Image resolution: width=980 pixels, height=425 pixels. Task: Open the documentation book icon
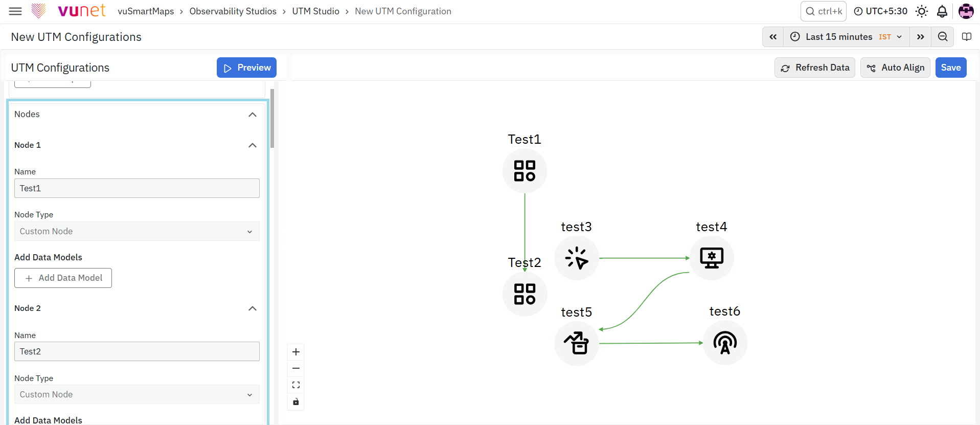click(x=967, y=37)
